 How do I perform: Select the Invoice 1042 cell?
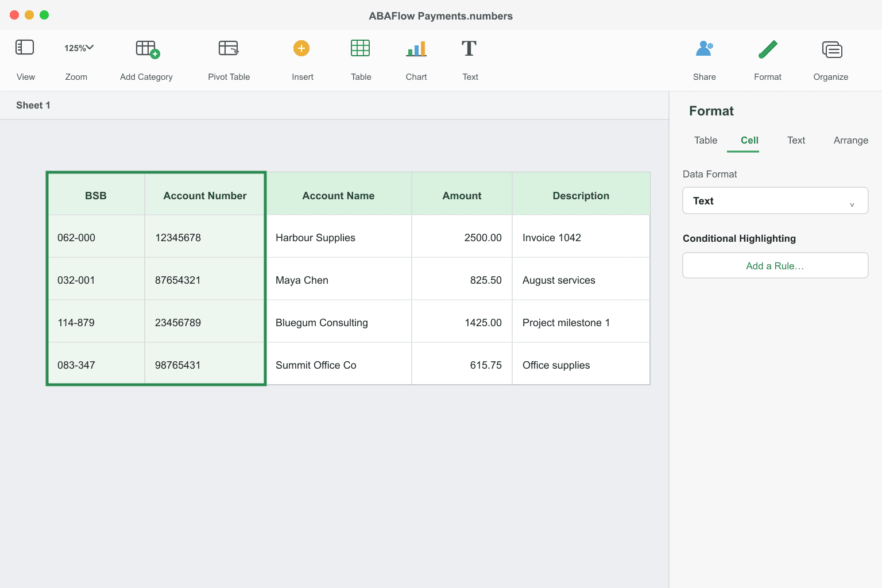click(x=581, y=237)
